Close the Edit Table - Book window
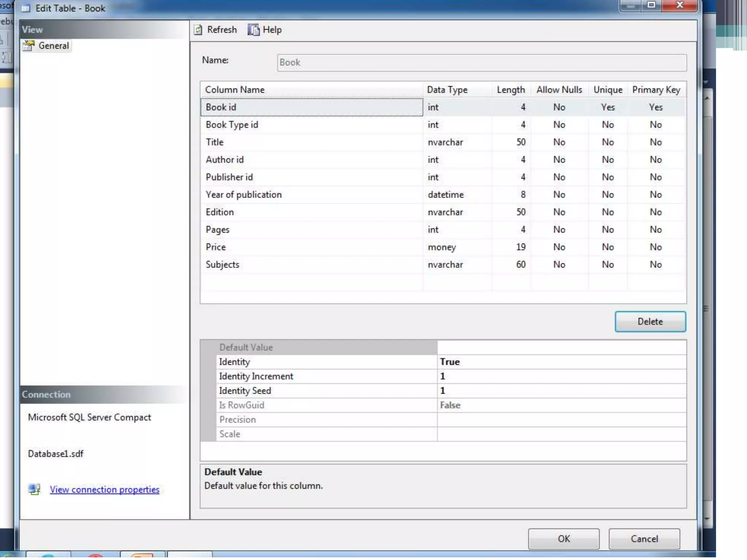The width and height of the screenshot is (747, 560). [x=679, y=5]
